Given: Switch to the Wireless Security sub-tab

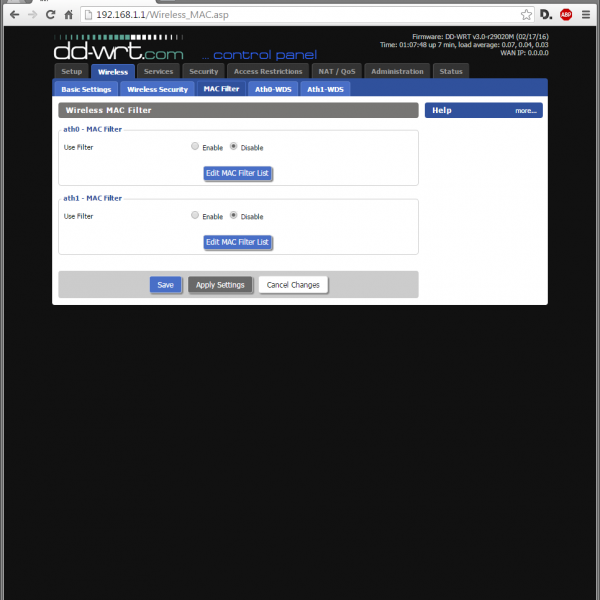Looking at the screenshot, I should click(157, 90).
